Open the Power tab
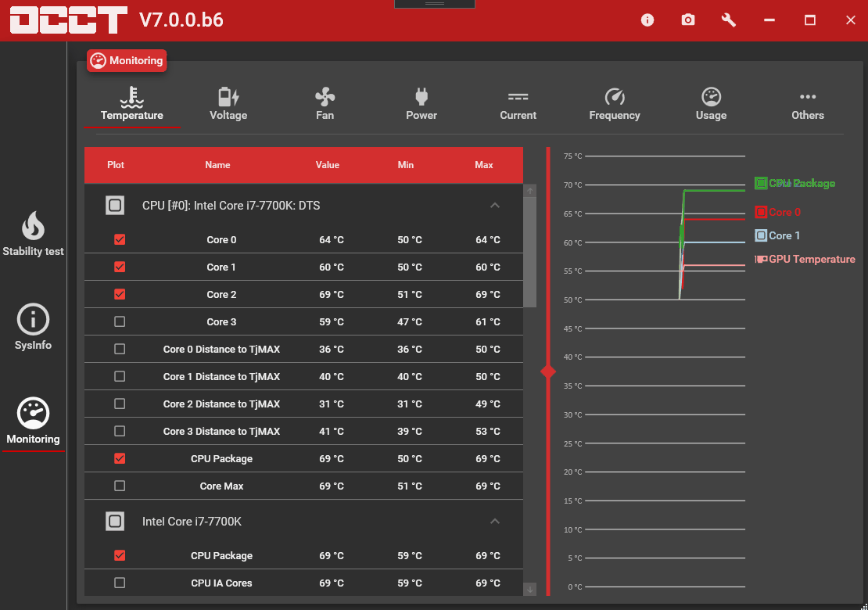Viewport: 868px width, 610px height. (x=421, y=104)
